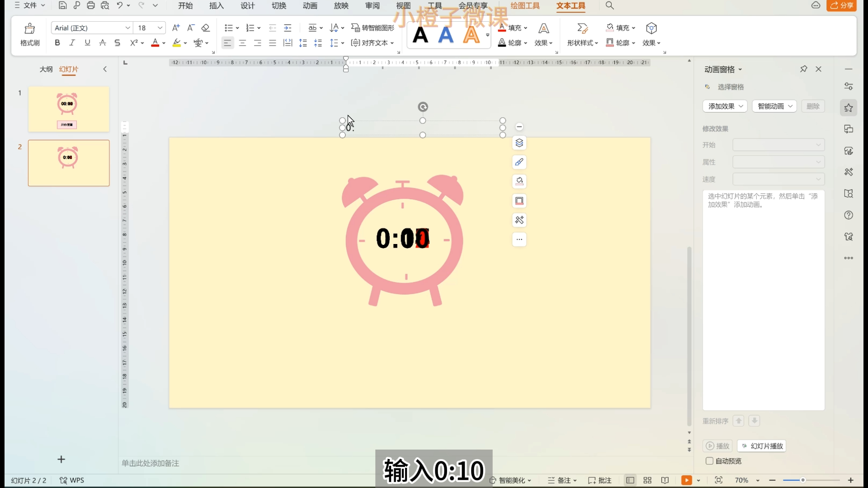Toggle bold formatting
Screen dimensions: 868x488
click(57, 43)
